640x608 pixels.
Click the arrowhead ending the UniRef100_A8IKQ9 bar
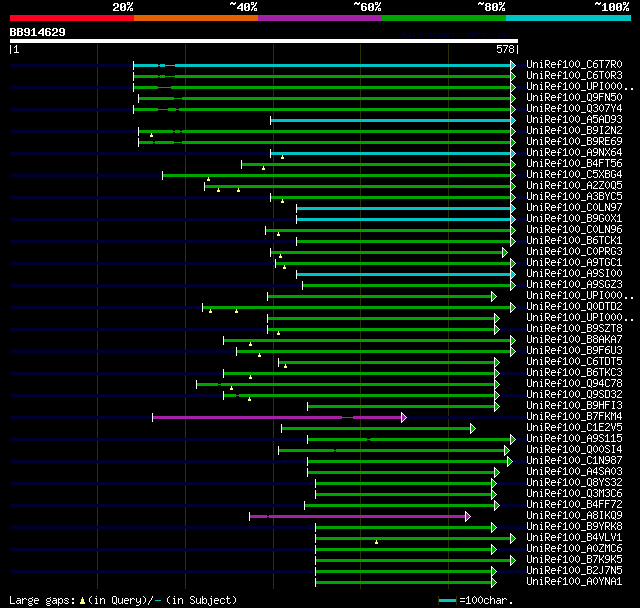[x=468, y=517]
